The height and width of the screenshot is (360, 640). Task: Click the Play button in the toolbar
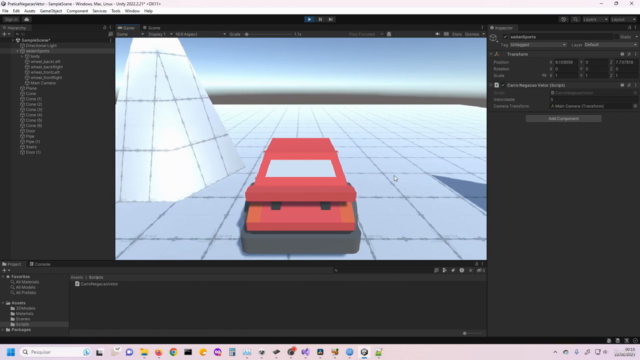coord(309,19)
